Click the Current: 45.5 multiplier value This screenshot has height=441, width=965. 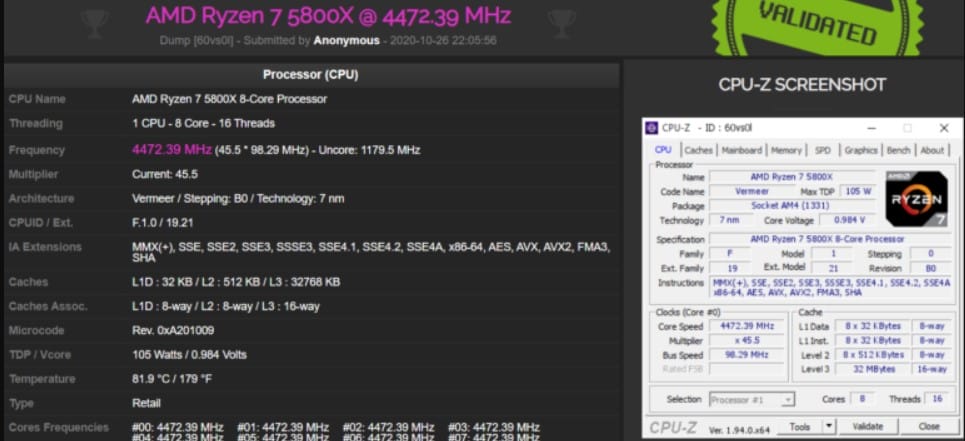[x=165, y=174]
